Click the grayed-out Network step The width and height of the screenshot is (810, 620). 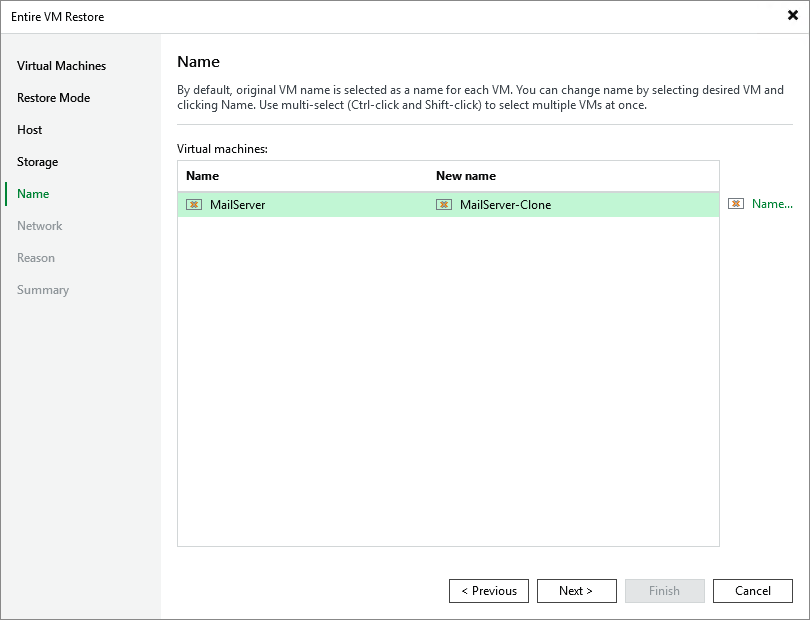(40, 225)
